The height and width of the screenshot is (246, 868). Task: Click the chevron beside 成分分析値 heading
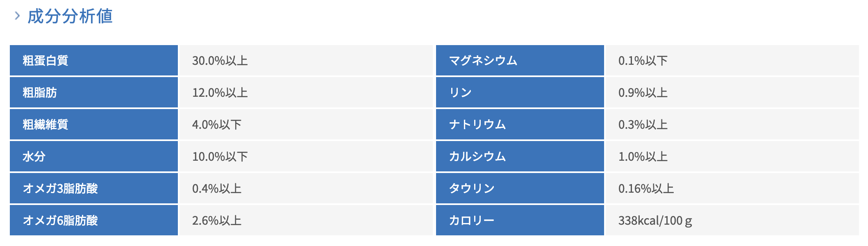coord(17,16)
